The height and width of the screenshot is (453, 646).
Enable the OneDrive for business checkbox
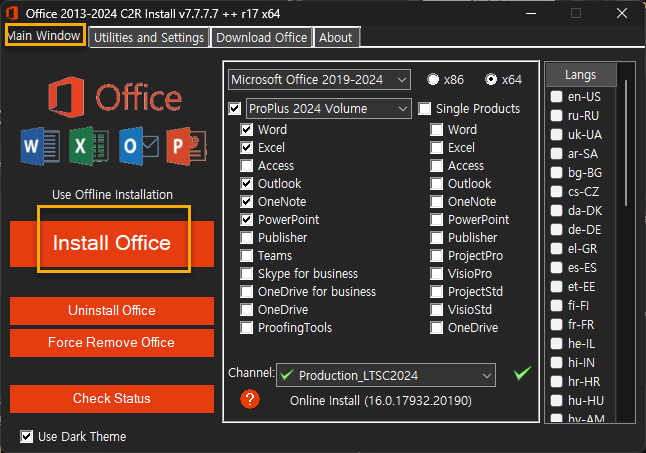pos(246,292)
